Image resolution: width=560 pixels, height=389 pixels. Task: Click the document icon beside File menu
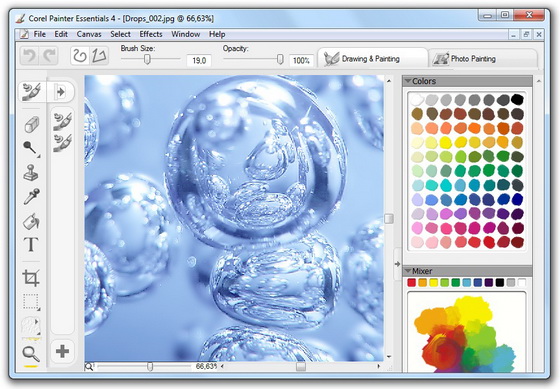24,34
